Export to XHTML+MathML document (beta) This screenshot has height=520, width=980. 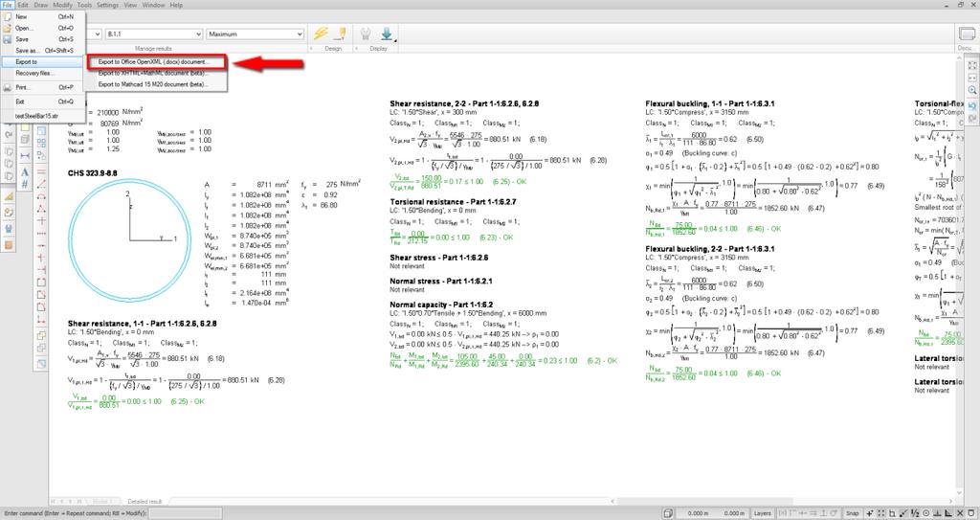(x=156, y=73)
